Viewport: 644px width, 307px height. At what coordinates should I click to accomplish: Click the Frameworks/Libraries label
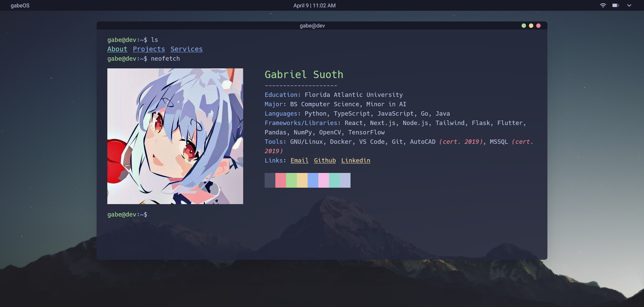(x=301, y=123)
